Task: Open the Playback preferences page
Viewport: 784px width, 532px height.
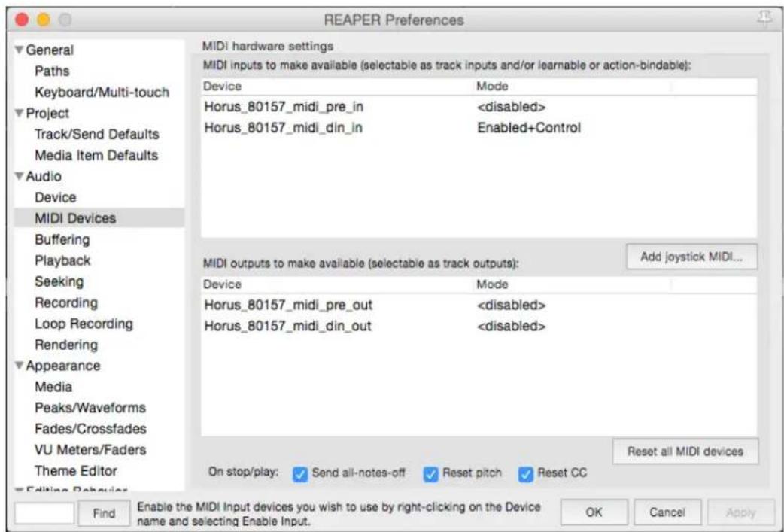Action: (62, 260)
